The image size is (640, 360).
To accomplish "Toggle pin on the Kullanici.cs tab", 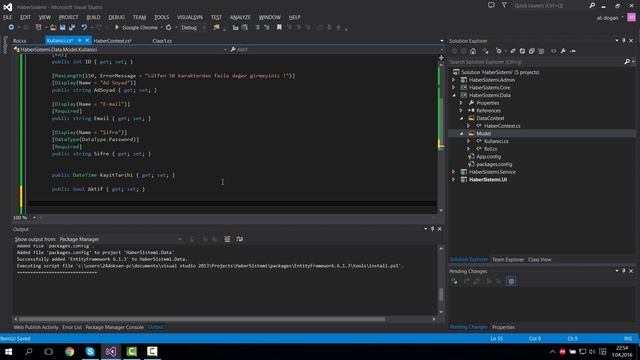I will pyautogui.click(x=80, y=40).
